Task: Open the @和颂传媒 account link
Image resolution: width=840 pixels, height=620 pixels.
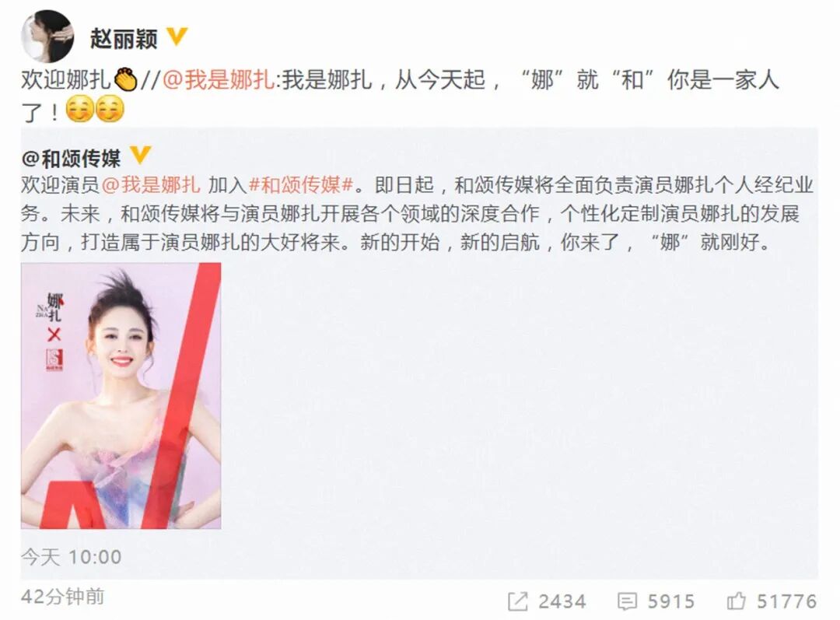Action: click(72, 158)
